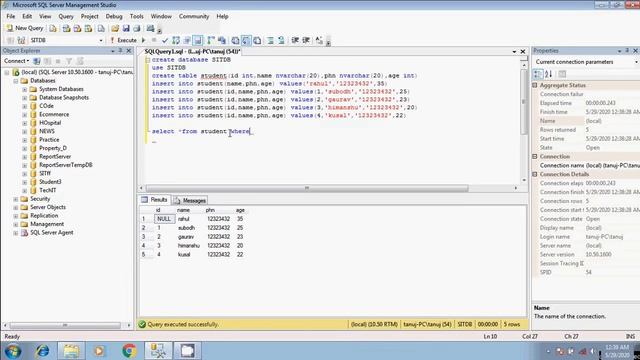
Task: Expand the System Databases node
Action: pos(24,89)
